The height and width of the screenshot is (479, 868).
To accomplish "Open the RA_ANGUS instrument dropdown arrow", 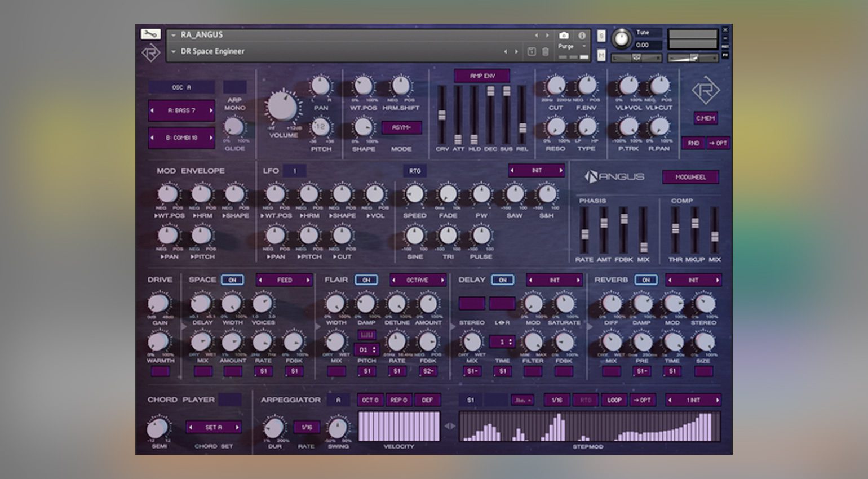I will pyautogui.click(x=174, y=35).
